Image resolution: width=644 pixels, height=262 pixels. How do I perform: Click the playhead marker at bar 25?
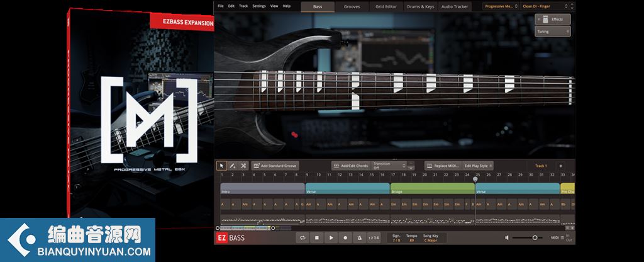click(475, 179)
